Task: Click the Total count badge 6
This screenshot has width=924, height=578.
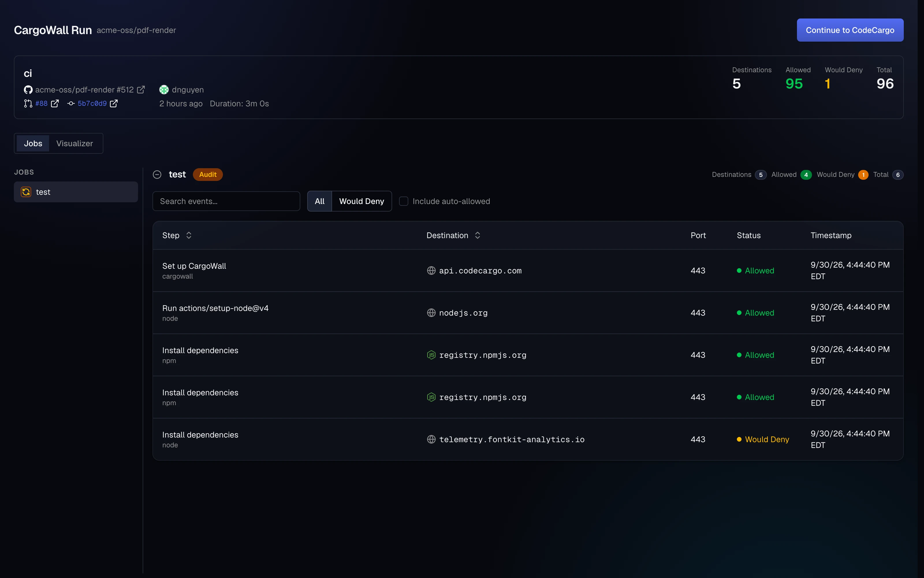Action: point(898,175)
